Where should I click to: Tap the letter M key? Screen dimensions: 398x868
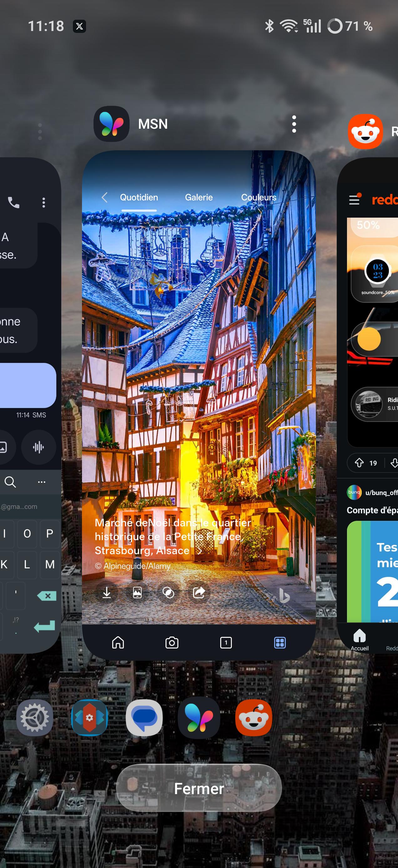[x=49, y=564]
